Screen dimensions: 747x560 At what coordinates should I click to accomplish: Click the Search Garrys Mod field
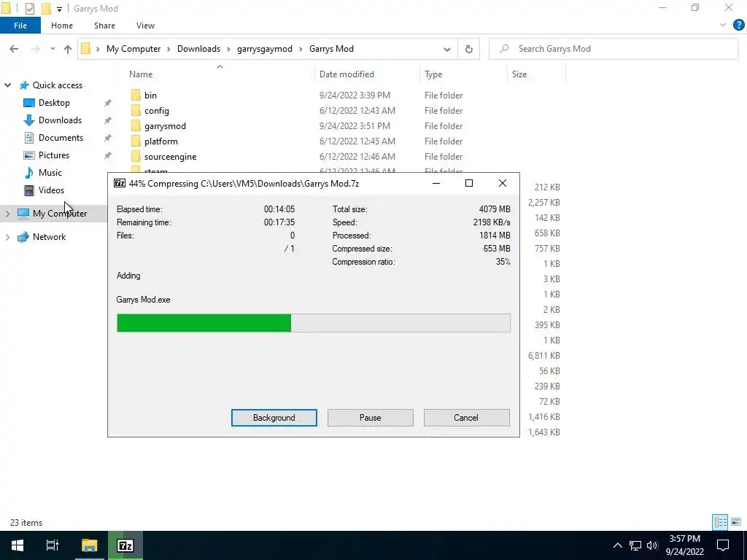click(614, 49)
